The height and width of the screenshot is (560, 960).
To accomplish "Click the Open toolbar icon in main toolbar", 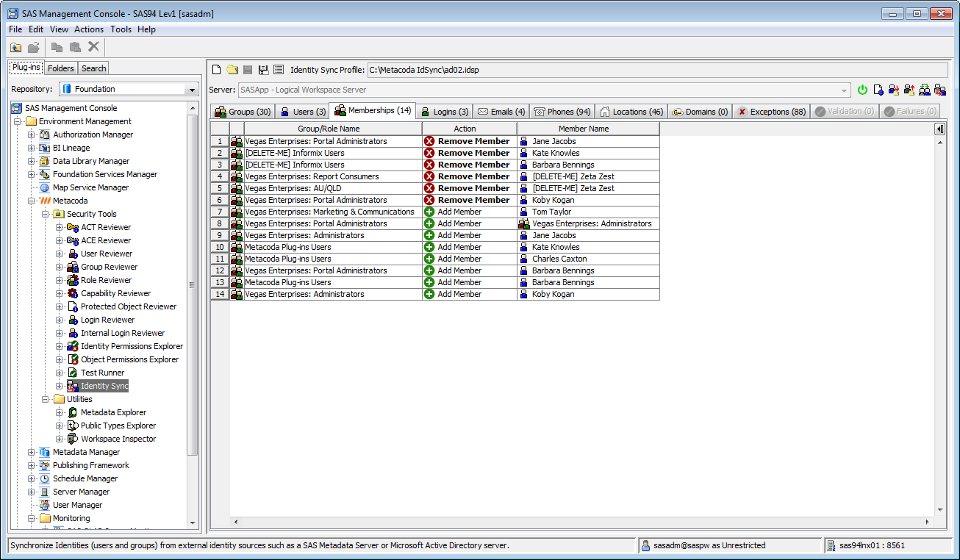I will tap(34, 47).
